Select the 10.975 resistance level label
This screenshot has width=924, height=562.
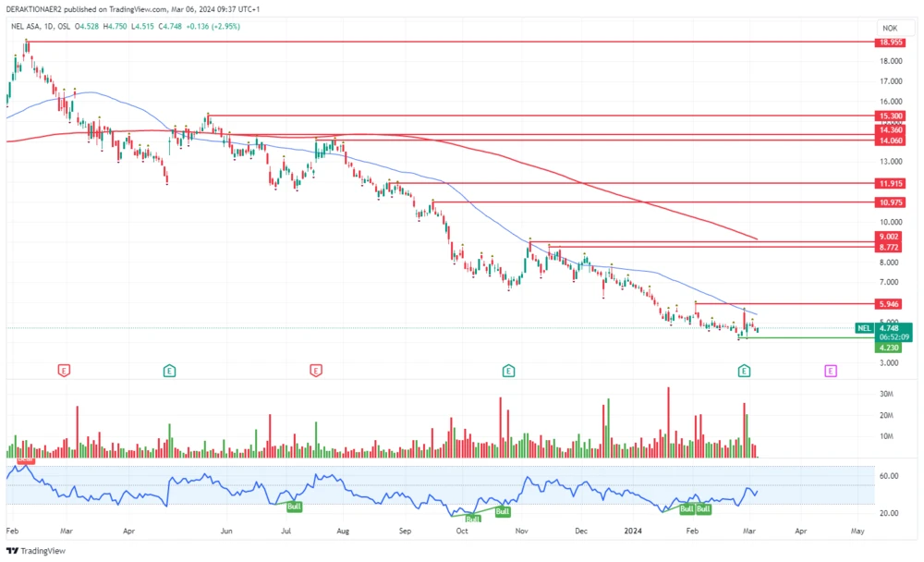[891, 202]
